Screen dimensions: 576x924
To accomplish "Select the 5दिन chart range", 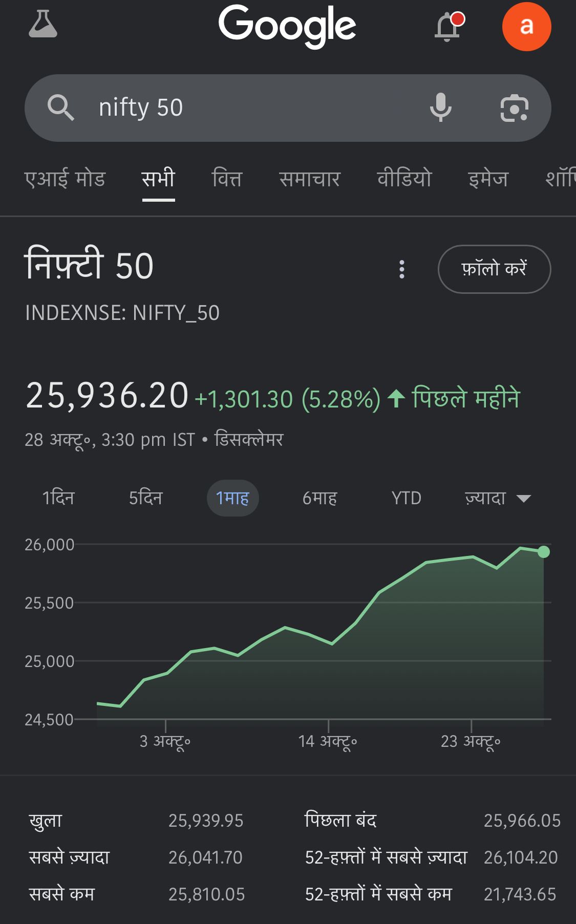I will coord(145,498).
